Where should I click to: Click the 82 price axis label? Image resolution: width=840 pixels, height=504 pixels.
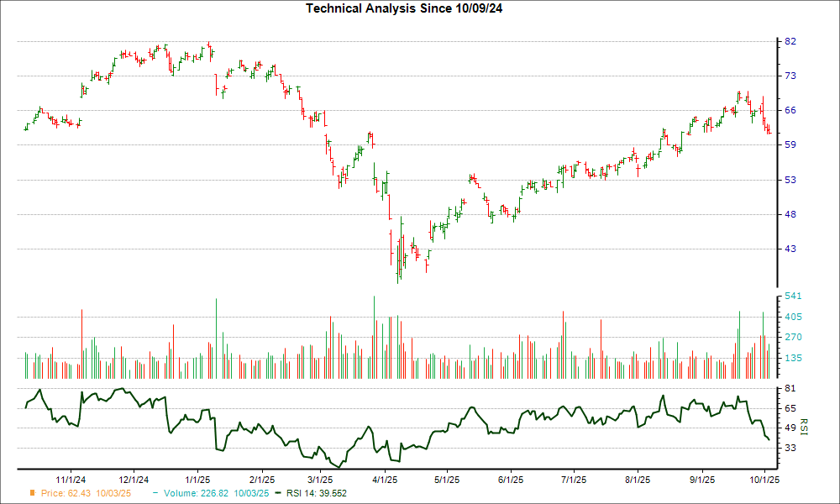click(790, 42)
